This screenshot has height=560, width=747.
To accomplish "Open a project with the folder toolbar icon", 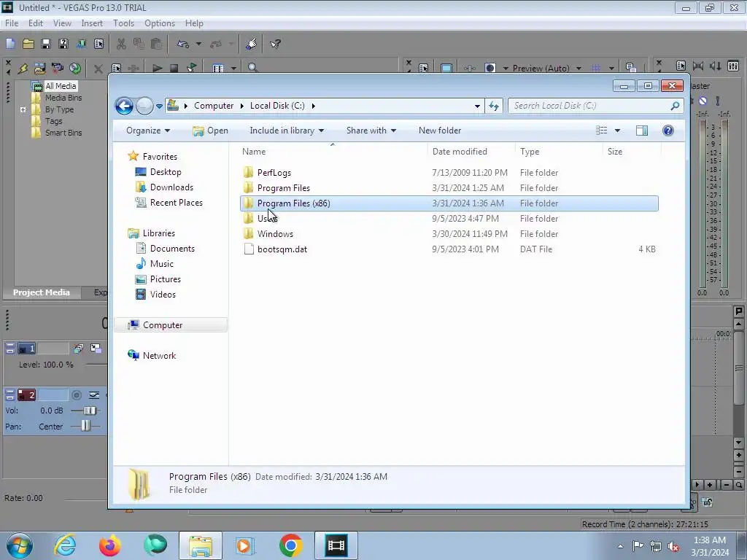I will pyautogui.click(x=28, y=44).
